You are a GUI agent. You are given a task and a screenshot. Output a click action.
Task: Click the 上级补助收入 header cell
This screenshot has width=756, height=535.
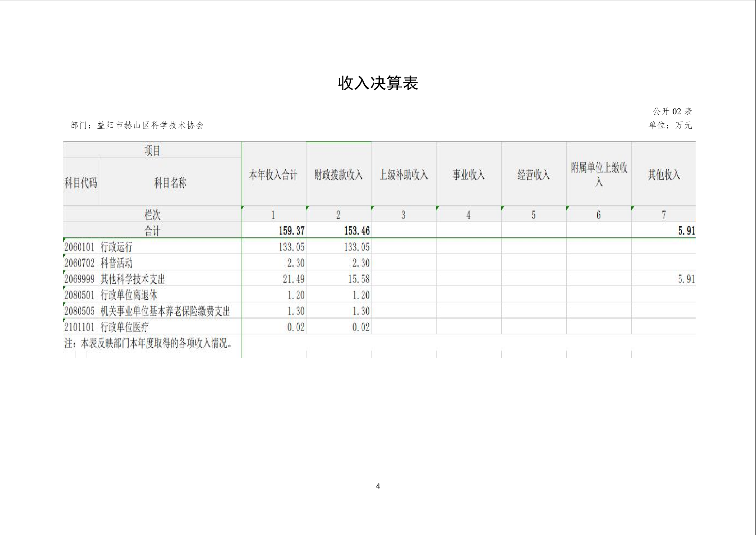tap(404, 175)
